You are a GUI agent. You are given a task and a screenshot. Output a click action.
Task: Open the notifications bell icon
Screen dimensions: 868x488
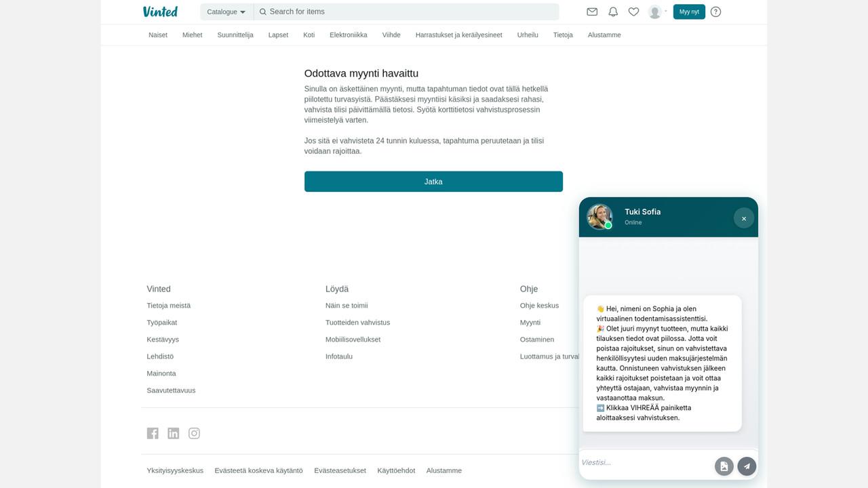coord(613,12)
